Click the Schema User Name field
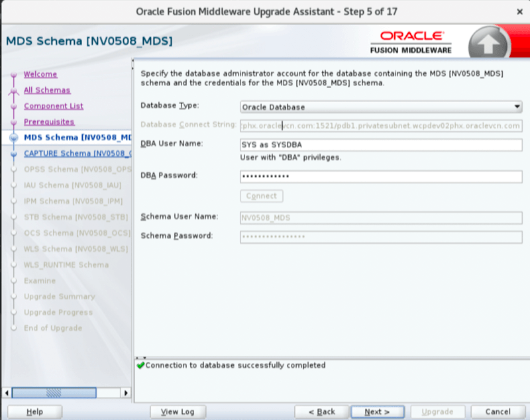Viewport: 530px width, 420px height. point(381,217)
